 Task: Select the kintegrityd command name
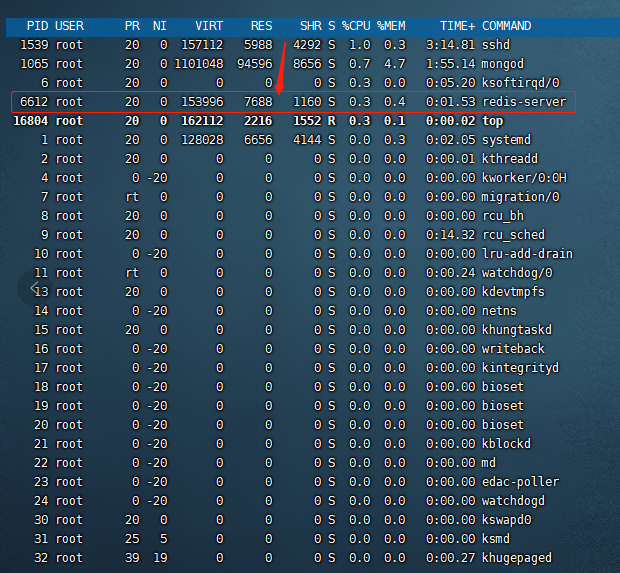521,368
